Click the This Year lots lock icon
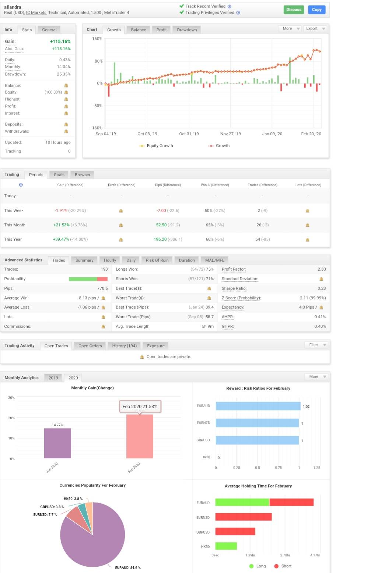 pos(308,240)
